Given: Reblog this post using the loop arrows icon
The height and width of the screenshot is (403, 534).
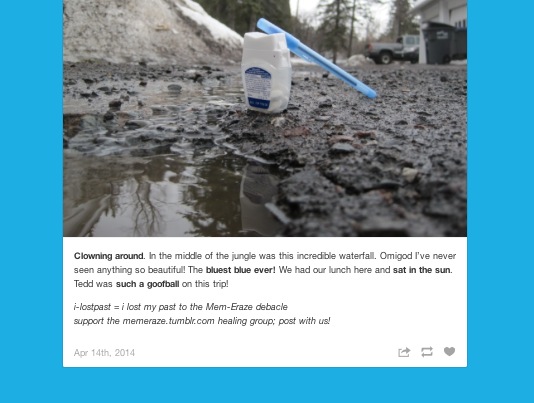Looking at the screenshot, I should coord(427,352).
